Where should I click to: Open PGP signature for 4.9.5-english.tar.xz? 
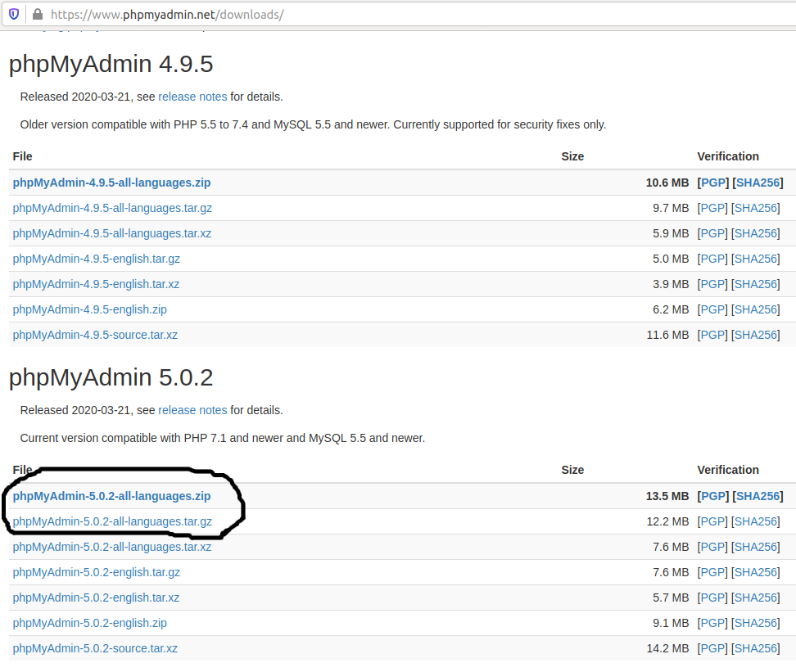coord(712,284)
